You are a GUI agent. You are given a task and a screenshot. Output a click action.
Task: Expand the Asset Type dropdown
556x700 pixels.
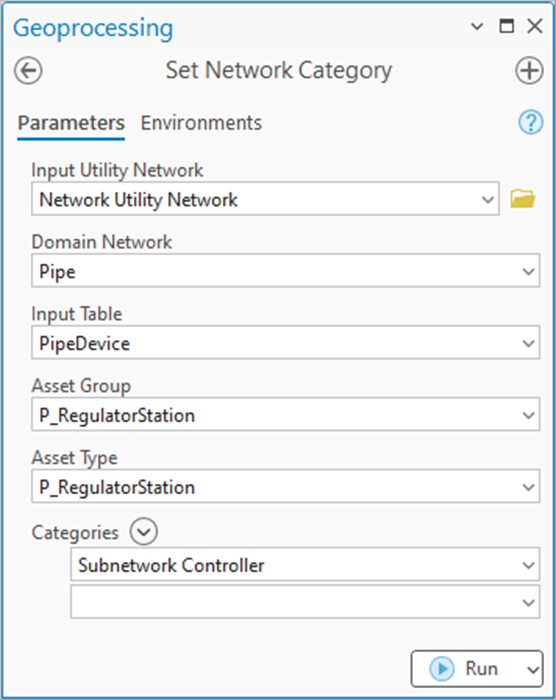click(x=285, y=486)
